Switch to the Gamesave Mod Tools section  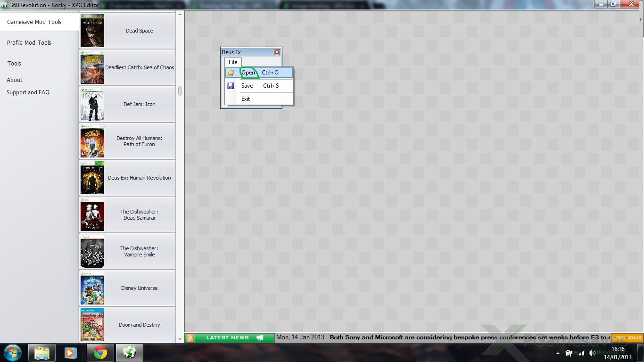coord(34,22)
